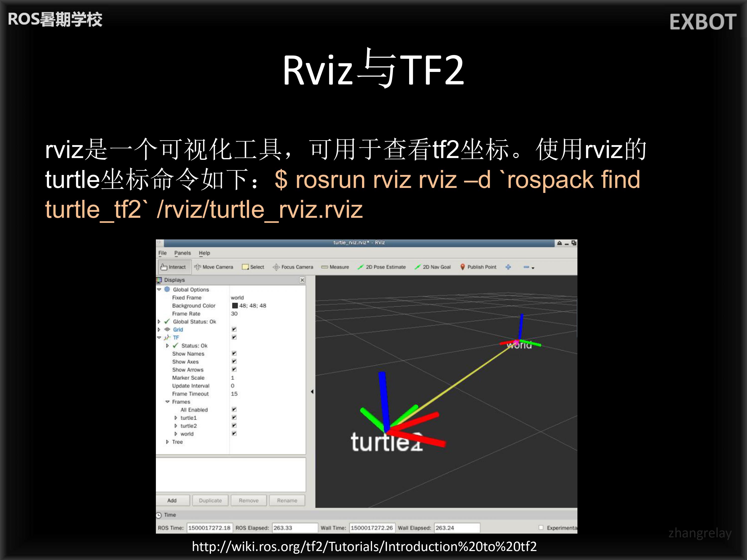Collapse the Frames tree node
Image resolution: width=747 pixels, height=560 pixels.
point(167,402)
